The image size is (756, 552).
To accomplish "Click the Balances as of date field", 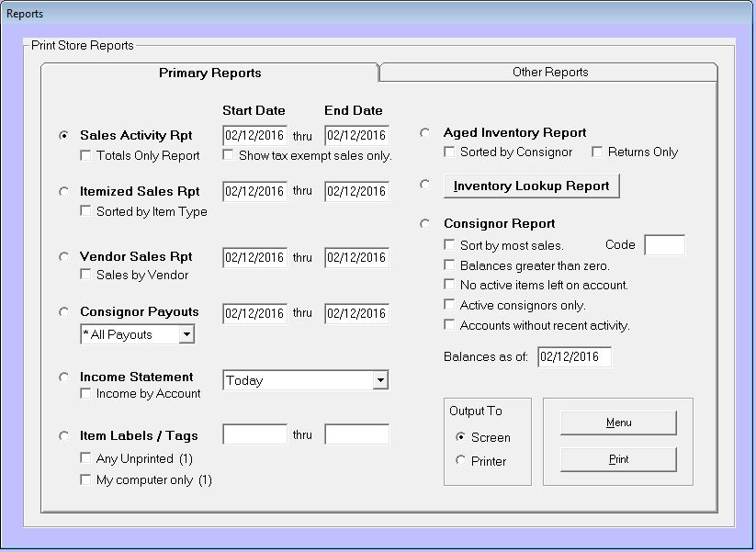I will tap(574, 356).
